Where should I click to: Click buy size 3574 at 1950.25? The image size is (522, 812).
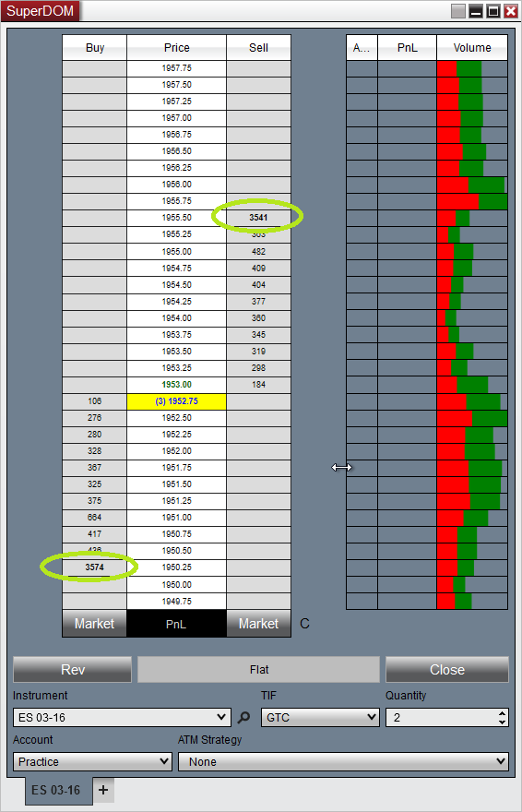click(x=95, y=567)
